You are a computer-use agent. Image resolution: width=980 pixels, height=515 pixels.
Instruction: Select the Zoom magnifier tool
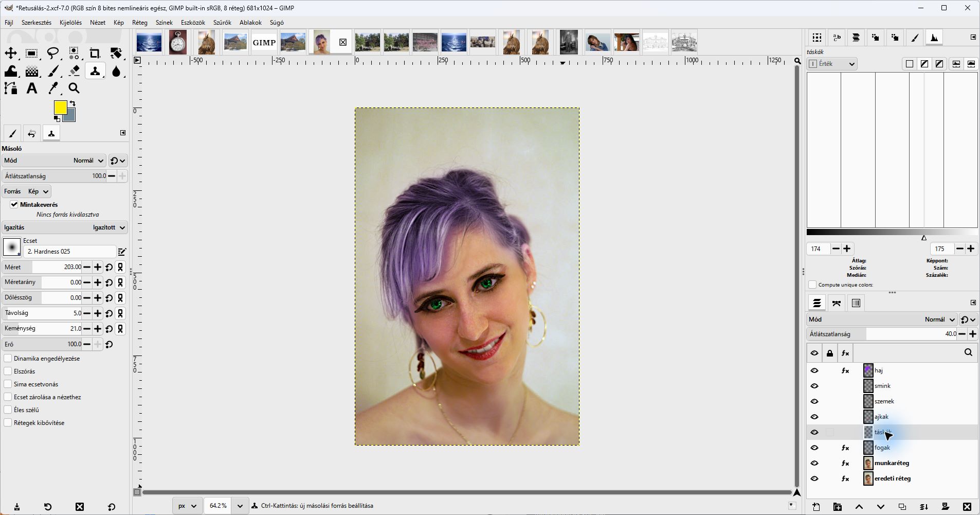[74, 88]
